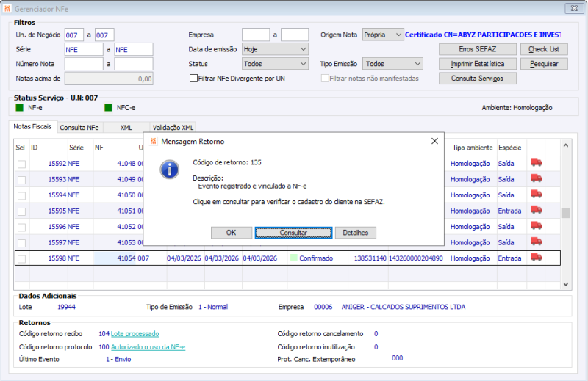This screenshot has height=381, width=588.
Task: Select the checkbox for row 15593
Action: tap(22, 180)
